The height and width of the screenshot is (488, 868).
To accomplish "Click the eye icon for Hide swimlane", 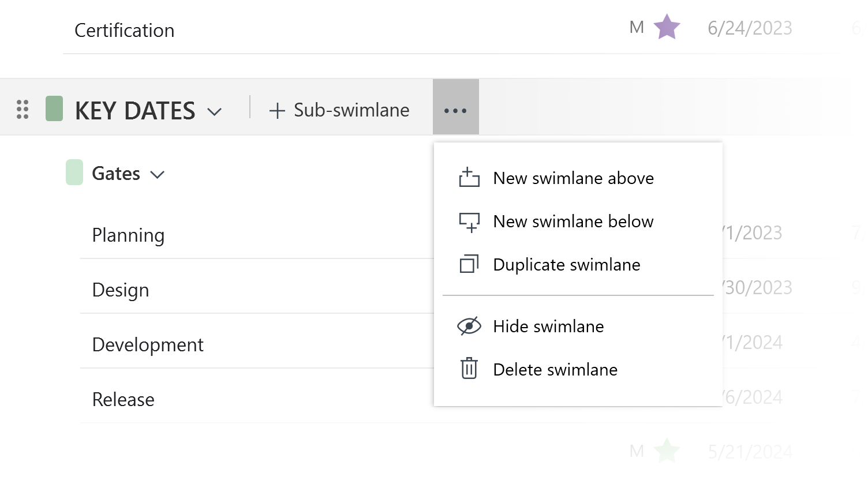I will pos(469,326).
